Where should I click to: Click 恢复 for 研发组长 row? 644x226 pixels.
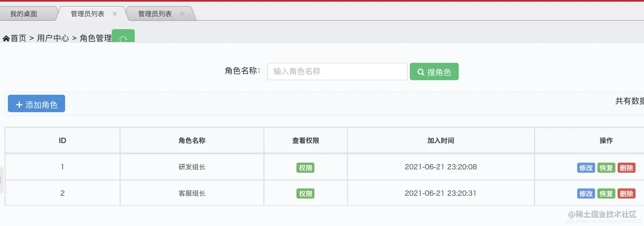click(606, 168)
